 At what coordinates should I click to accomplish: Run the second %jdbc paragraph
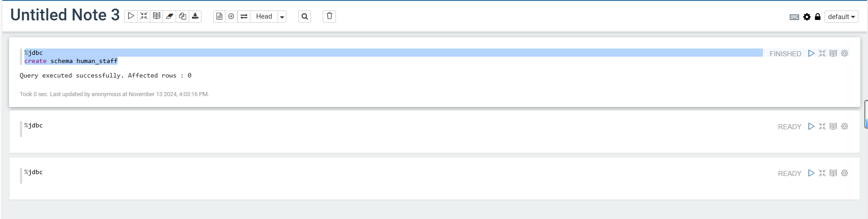pyautogui.click(x=811, y=127)
